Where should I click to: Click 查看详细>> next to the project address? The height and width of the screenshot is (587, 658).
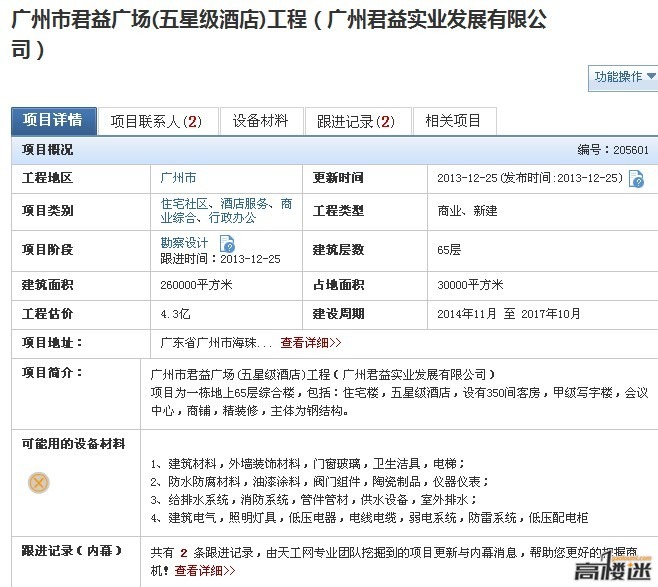[x=311, y=343]
